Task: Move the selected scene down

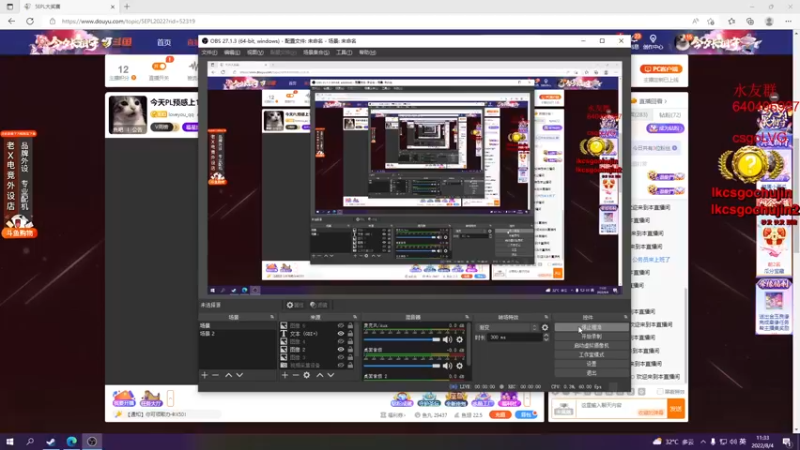Action: (x=239, y=375)
